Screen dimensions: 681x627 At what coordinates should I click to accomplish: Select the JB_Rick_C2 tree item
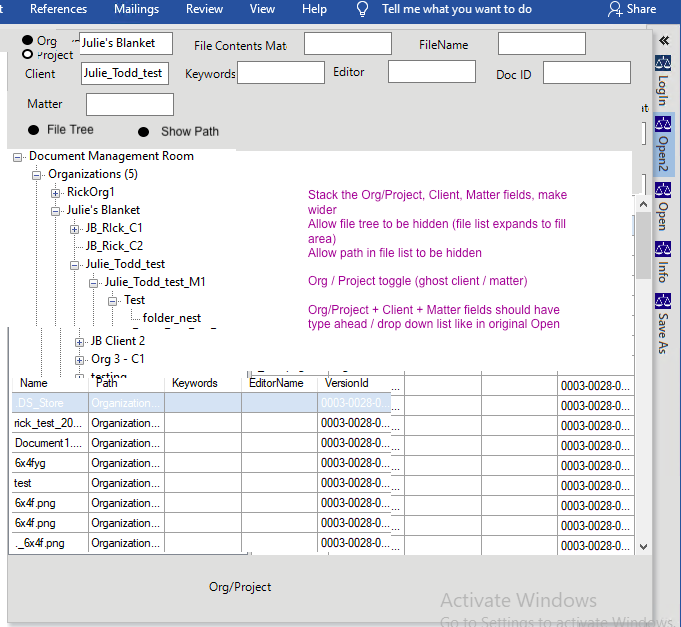[114, 246]
